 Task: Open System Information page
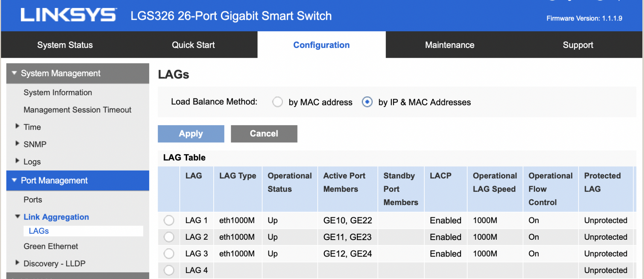point(58,93)
